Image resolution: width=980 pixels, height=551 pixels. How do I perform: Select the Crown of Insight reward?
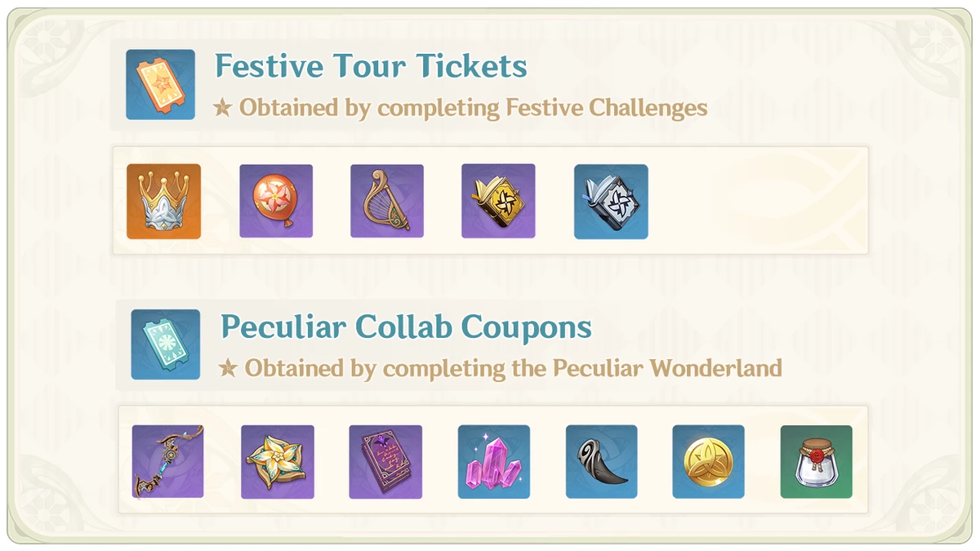163,202
